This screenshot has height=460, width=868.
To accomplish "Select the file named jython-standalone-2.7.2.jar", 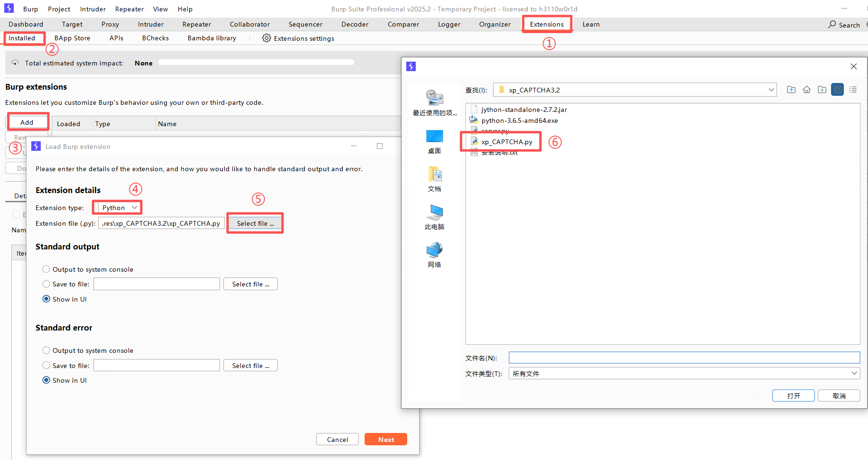I will (x=524, y=110).
